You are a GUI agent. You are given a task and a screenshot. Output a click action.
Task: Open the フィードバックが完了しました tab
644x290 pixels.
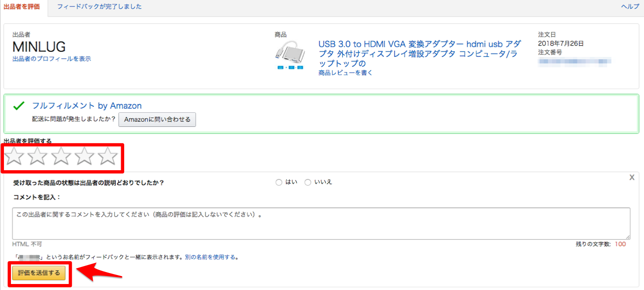(99, 7)
